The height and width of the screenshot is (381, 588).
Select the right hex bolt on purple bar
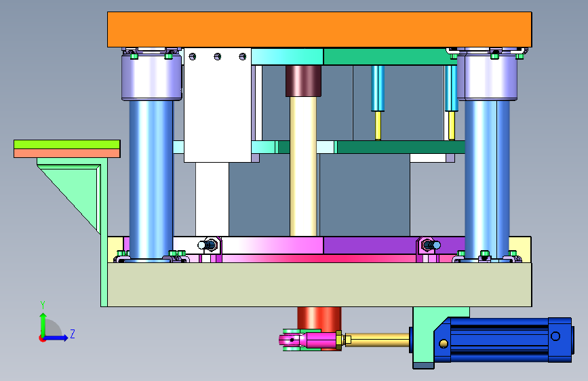431,245
